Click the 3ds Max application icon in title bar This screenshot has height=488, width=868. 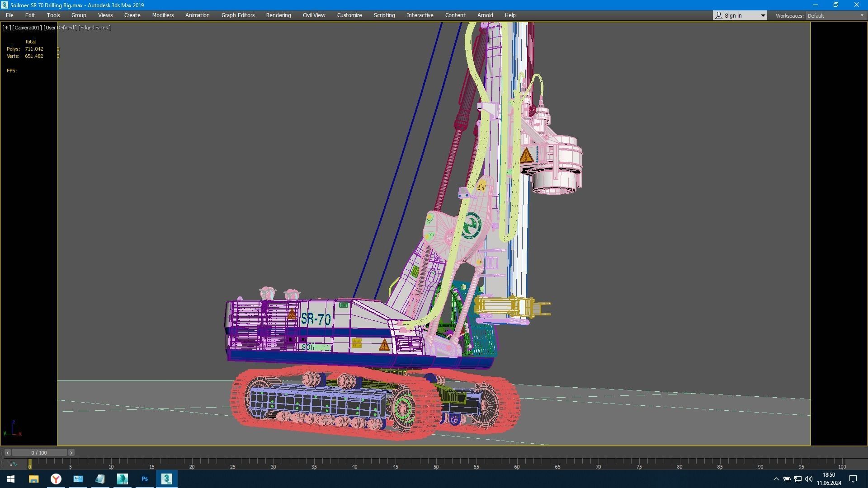pos(5,5)
